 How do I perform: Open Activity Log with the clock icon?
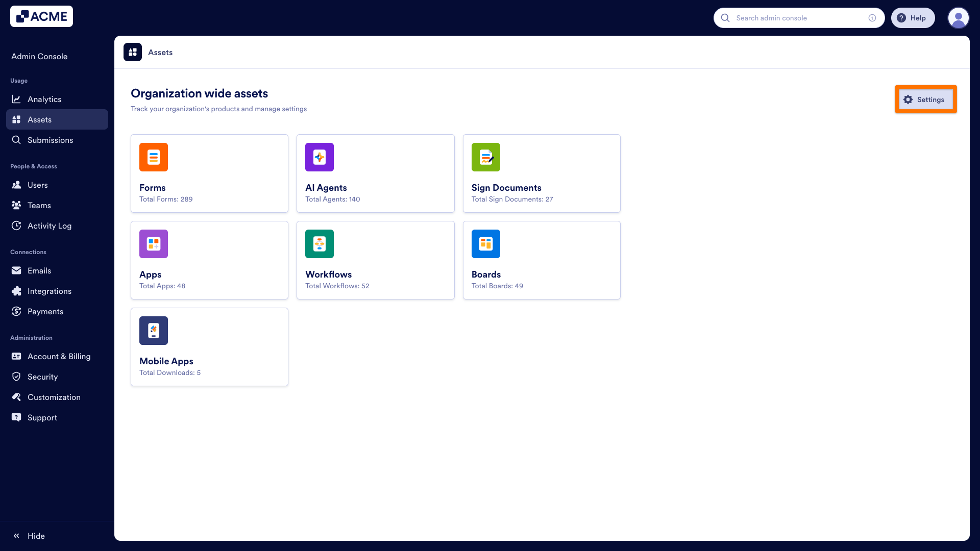[17, 226]
